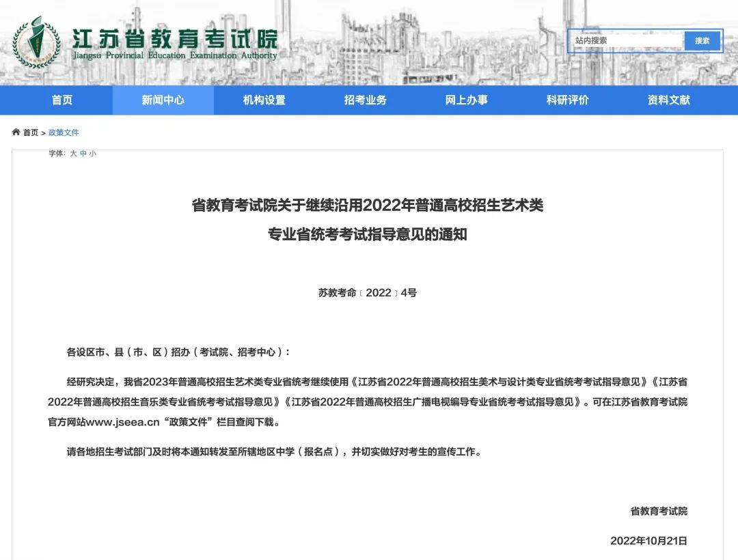Select 网上办事 in the navigation bar

click(x=466, y=100)
